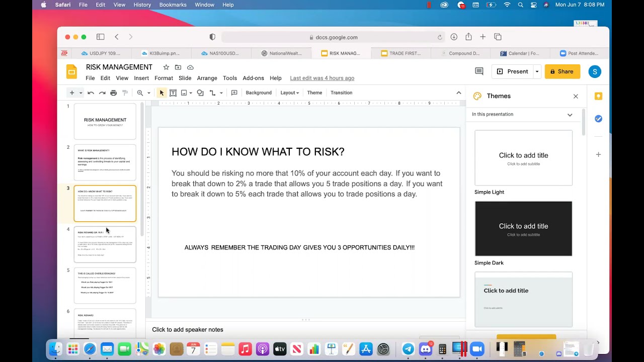This screenshot has height=362, width=644.
Task: Insert a text box
Action: pyautogui.click(x=173, y=93)
